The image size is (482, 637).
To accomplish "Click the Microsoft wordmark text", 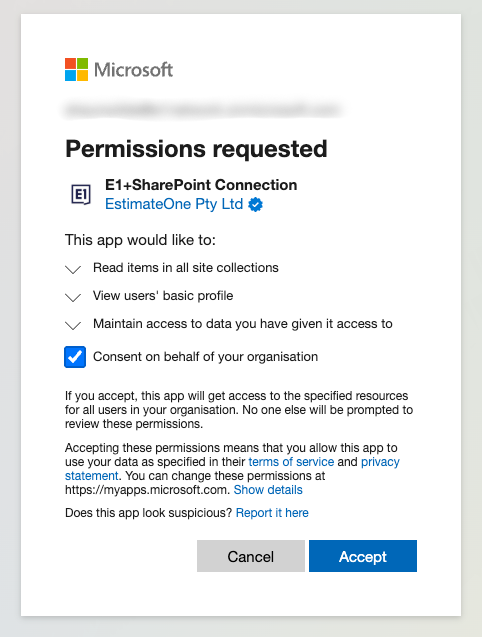I will 134,70.
